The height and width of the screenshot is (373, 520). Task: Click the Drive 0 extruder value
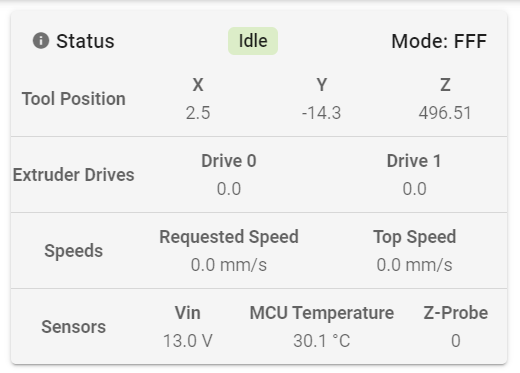(229, 189)
